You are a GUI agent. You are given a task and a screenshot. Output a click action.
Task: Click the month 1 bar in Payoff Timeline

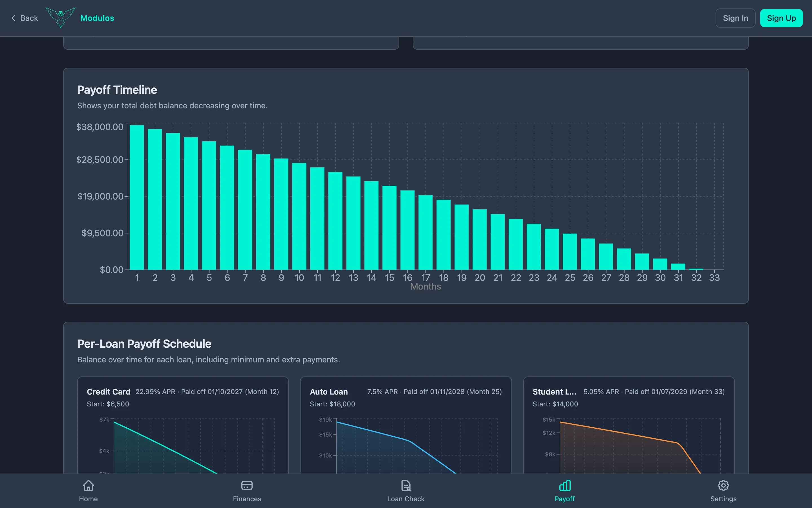click(x=137, y=197)
